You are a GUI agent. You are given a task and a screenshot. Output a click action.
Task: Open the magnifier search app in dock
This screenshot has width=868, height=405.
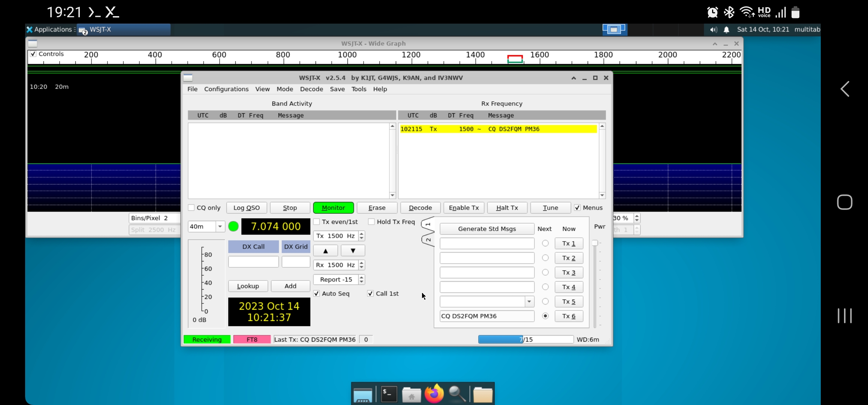pyautogui.click(x=457, y=394)
